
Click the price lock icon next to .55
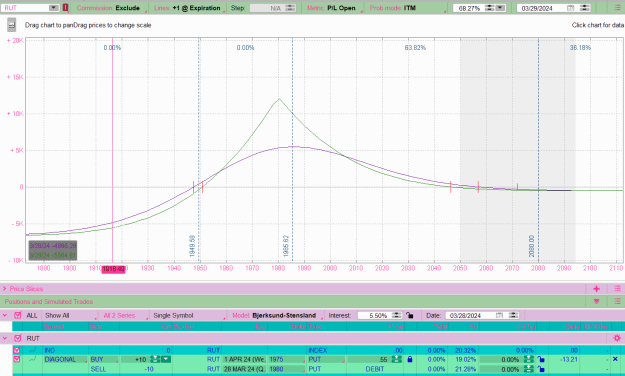pos(409,359)
